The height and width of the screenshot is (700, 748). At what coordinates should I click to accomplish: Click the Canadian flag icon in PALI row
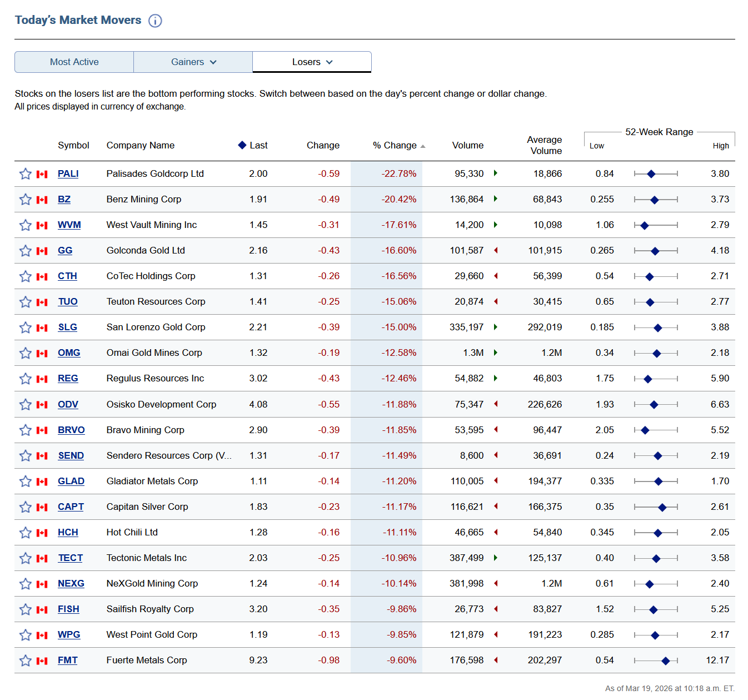[x=42, y=175]
